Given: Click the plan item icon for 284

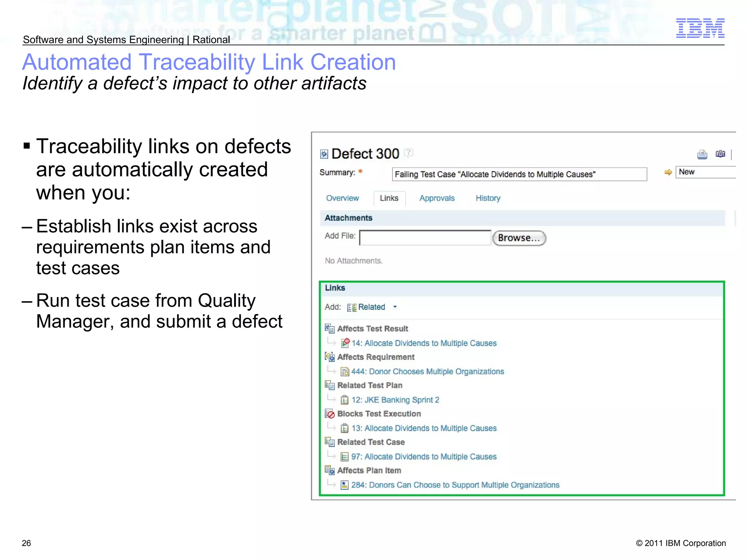Looking at the screenshot, I should [344, 485].
